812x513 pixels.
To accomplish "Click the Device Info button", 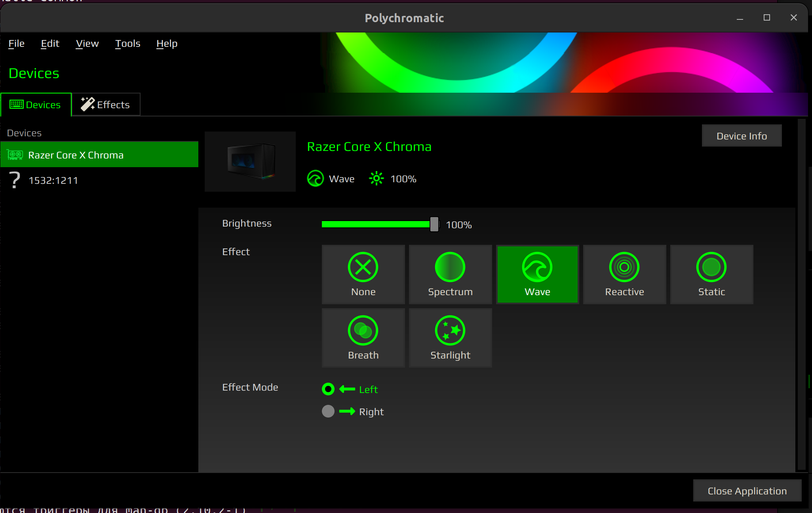I will (741, 136).
